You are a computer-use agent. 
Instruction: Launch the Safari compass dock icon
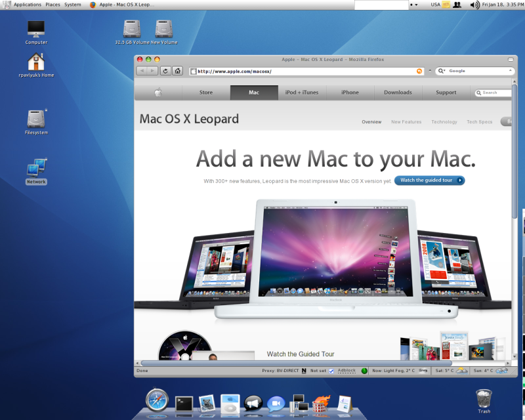[157, 400]
